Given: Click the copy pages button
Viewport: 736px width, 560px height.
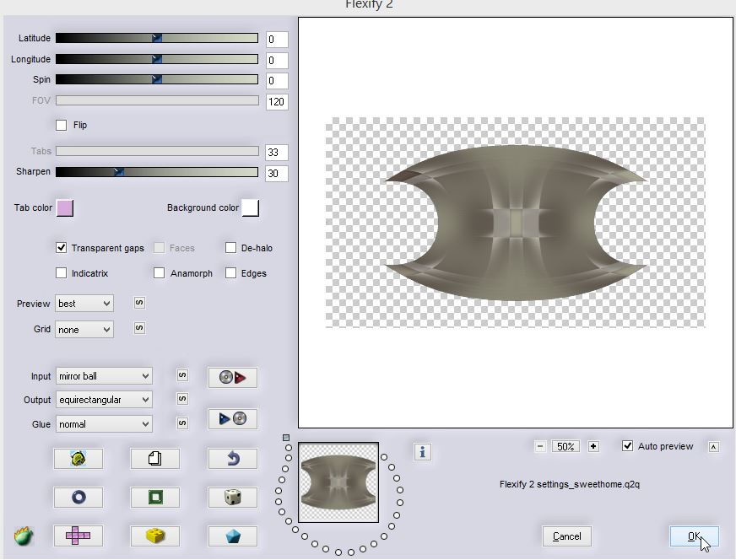Looking at the screenshot, I should (154, 458).
